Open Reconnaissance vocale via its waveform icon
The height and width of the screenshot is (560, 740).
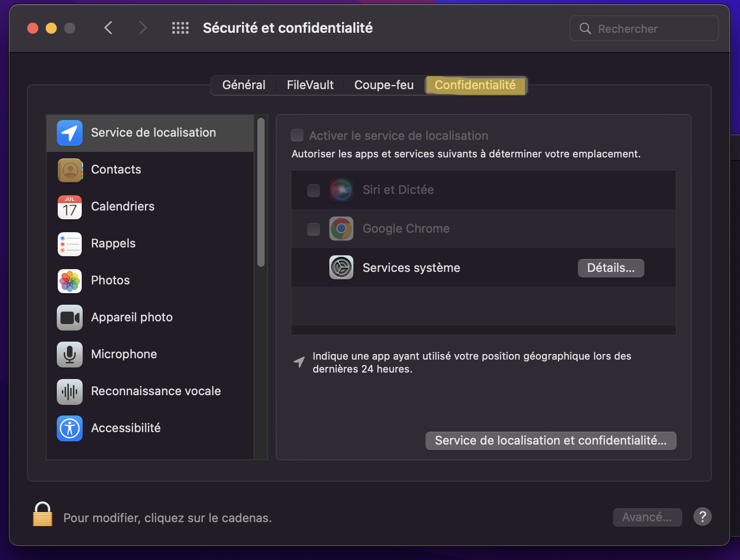69,391
